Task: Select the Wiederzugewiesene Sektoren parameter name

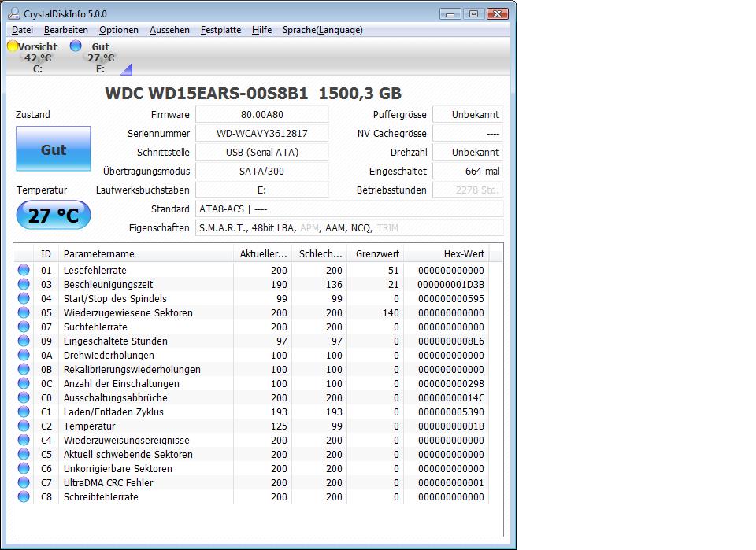Action: tap(128, 312)
